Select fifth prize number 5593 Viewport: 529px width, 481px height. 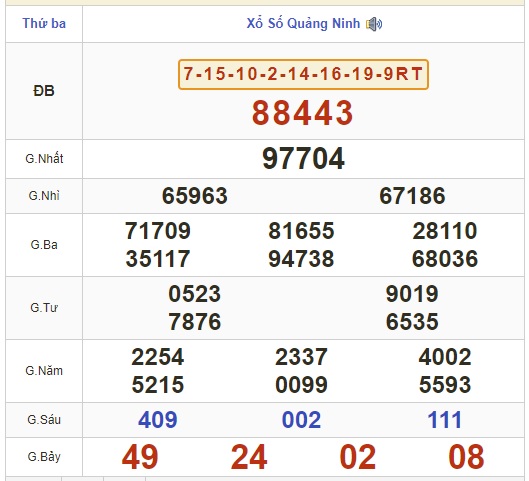coord(445,385)
